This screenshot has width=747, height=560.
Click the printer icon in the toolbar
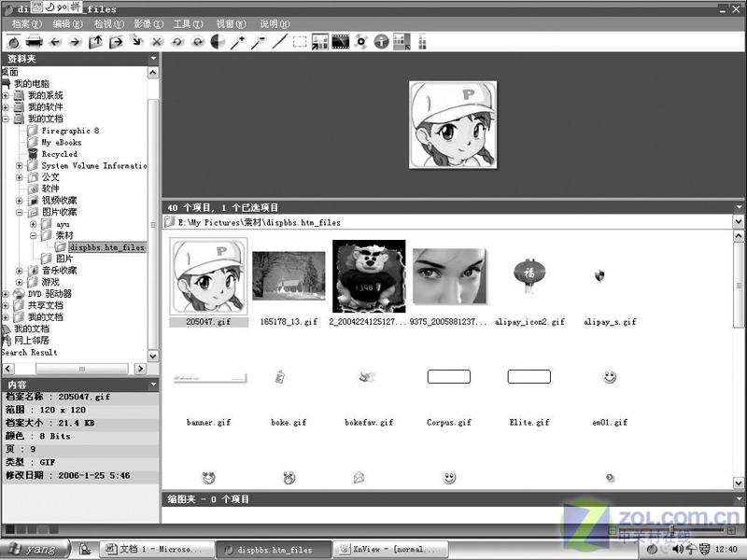tap(35, 42)
